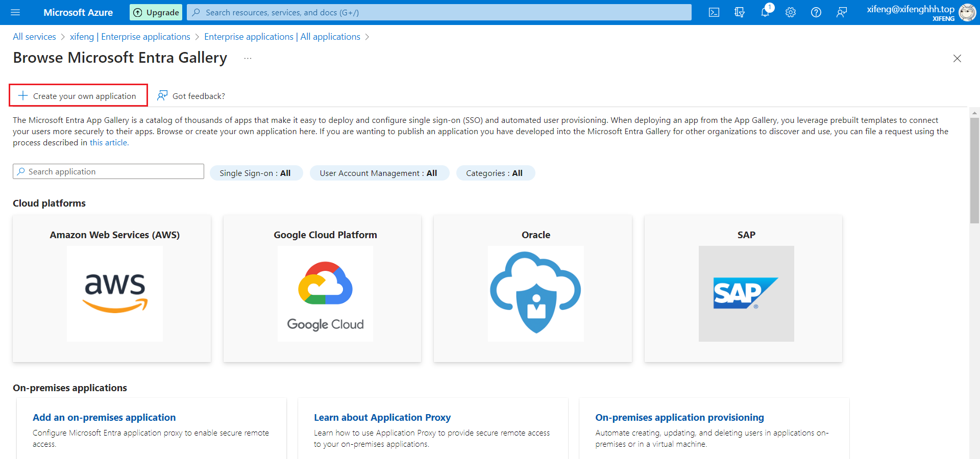Click the vertical scrollbar thumb
The height and width of the screenshot is (459, 980).
[974, 171]
